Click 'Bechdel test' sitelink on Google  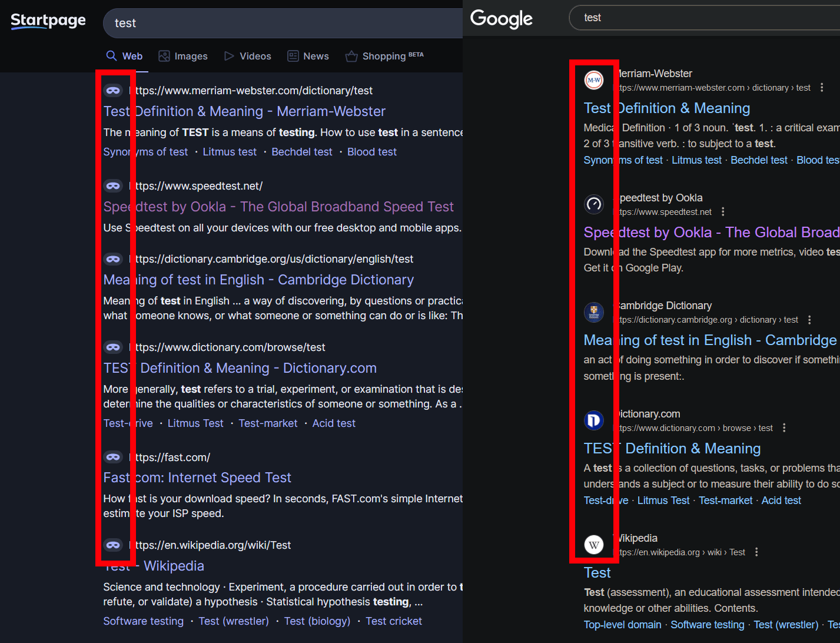pos(759,160)
